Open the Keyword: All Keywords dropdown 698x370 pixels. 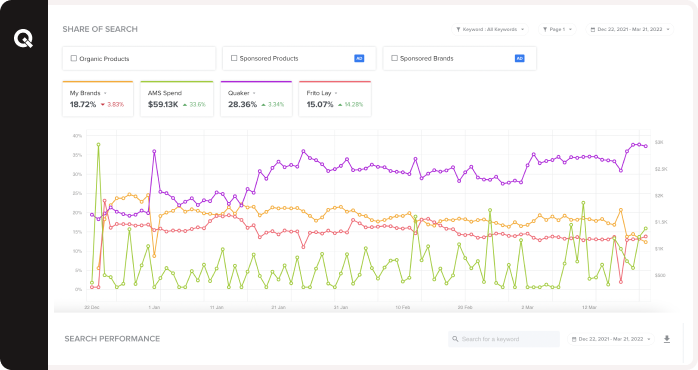point(490,29)
